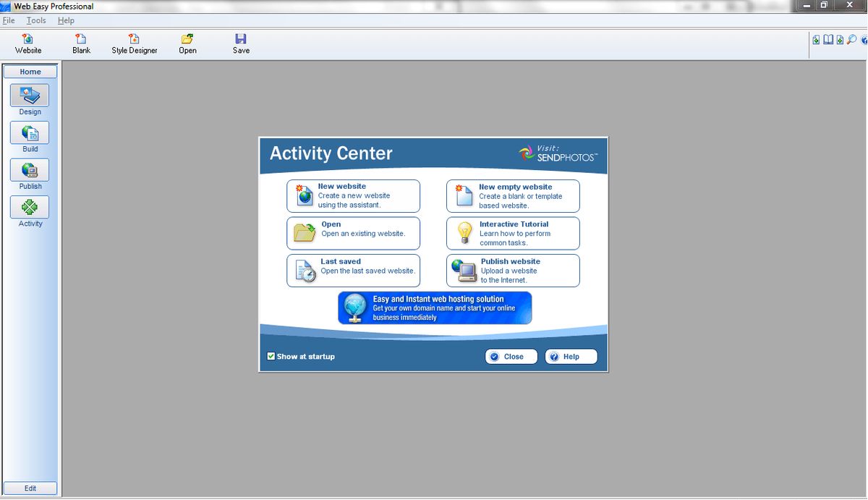Select the Design icon in the sidebar
Viewport: 868px width, 500px height.
pos(30,95)
